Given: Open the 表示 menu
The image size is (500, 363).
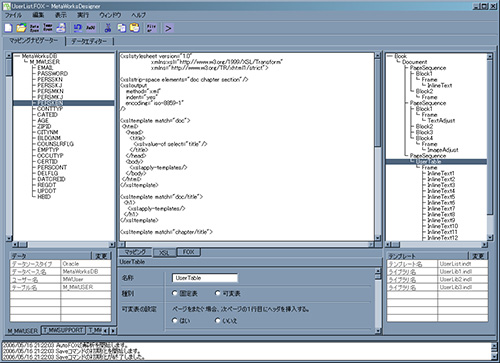Looking at the screenshot, I should (x=60, y=15).
